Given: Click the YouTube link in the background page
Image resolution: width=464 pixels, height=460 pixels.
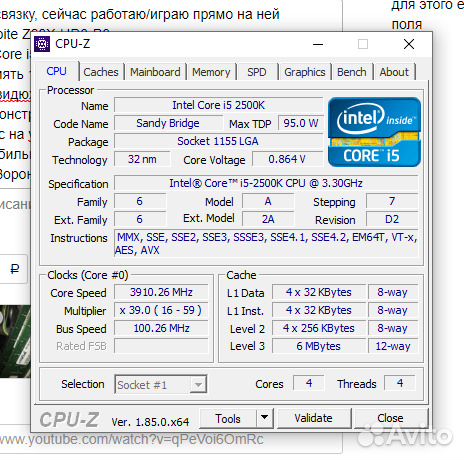Looking at the screenshot, I should pos(132,439).
